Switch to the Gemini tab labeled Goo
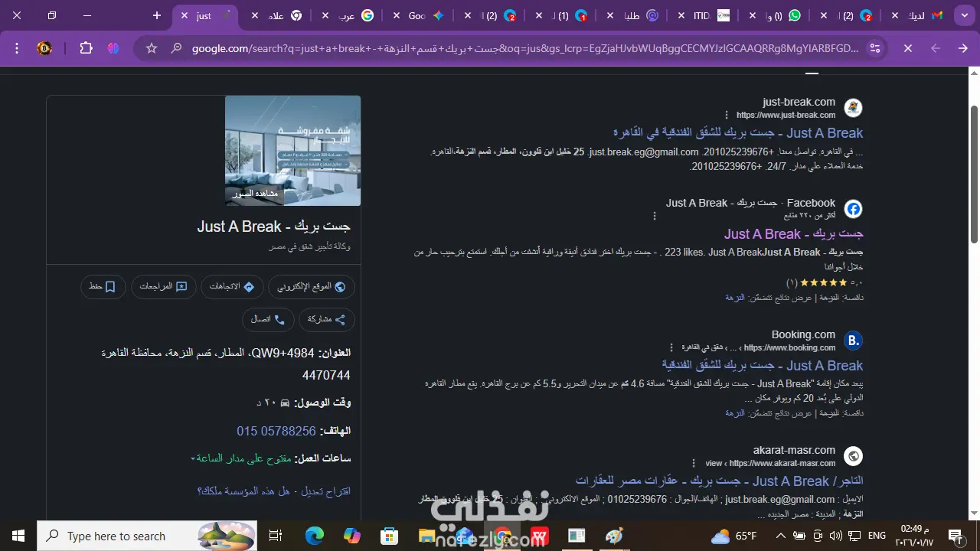Screen dimensions: 980x551 [420, 15]
